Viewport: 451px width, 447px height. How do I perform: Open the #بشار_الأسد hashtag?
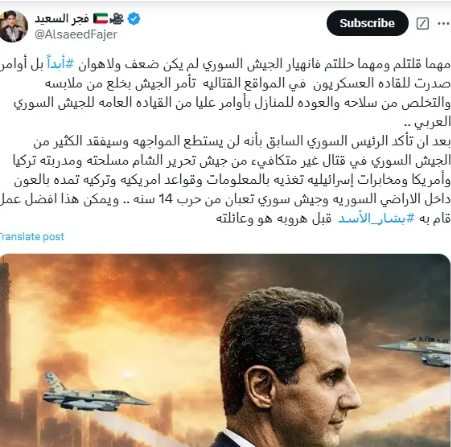point(376,219)
